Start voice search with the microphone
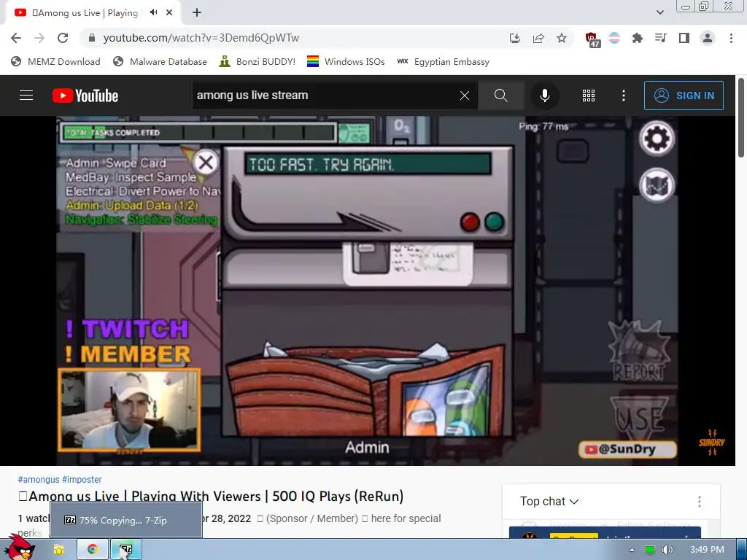The width and height of the screenshot is (747, 560). pyautogui.click(x=544, y=96)
